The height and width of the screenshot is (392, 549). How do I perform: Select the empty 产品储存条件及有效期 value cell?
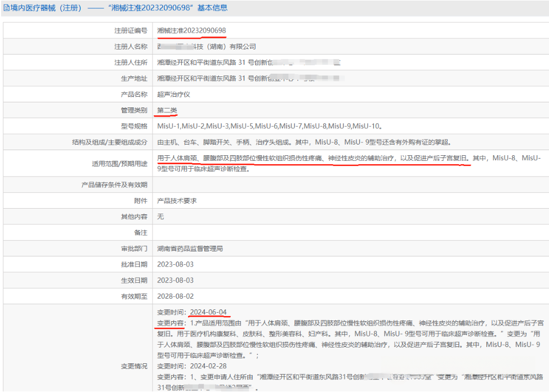pos(349,184)
